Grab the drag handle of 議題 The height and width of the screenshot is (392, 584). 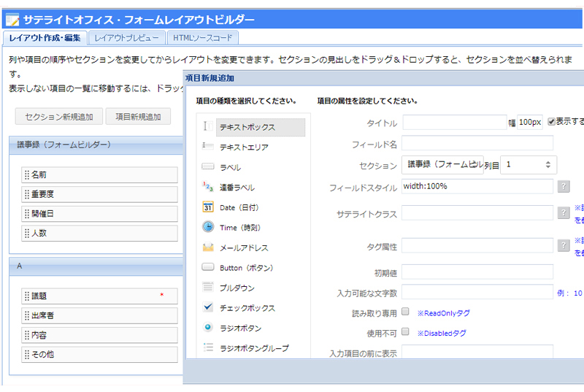pyautogui.click(x=27, y=296)
